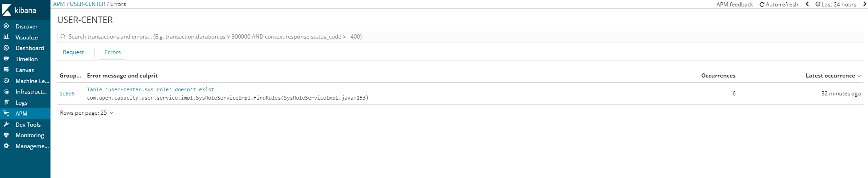
Task: Open Timelion via its sidebar icon
Action: pyautogui.click(x=6, y=59)
